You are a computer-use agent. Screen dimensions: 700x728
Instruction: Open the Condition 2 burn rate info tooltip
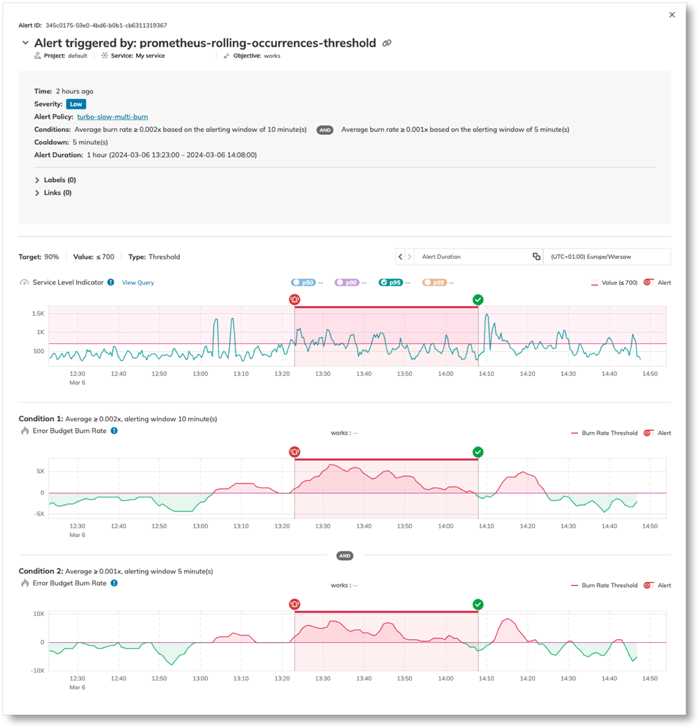[x=114, y=583]
